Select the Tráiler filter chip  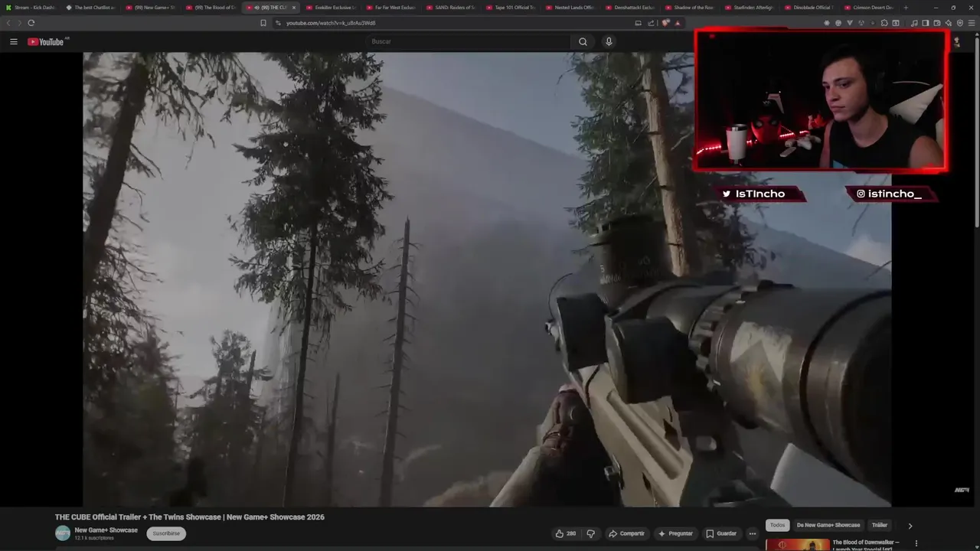[x=880, y=525]
